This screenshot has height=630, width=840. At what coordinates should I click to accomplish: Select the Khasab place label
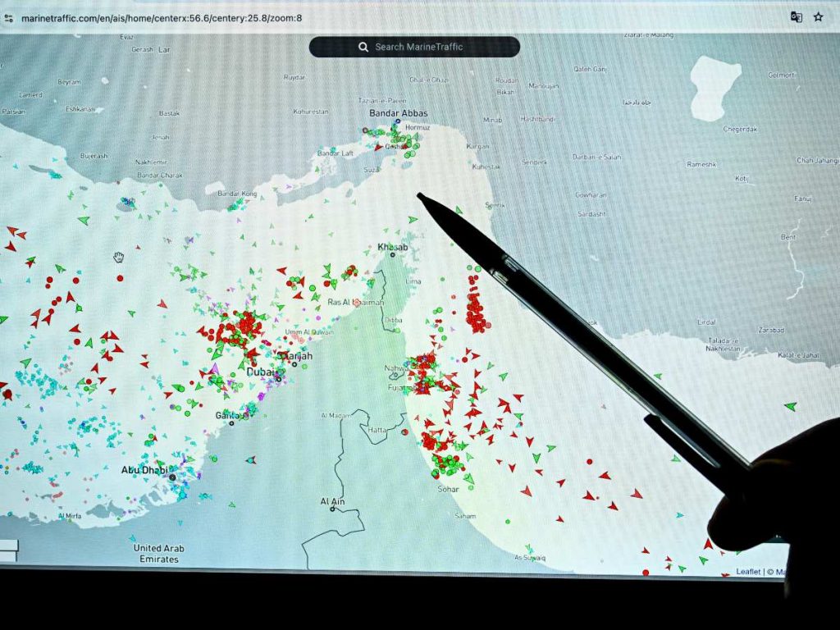pyautogui.click(x=393, y=246)
